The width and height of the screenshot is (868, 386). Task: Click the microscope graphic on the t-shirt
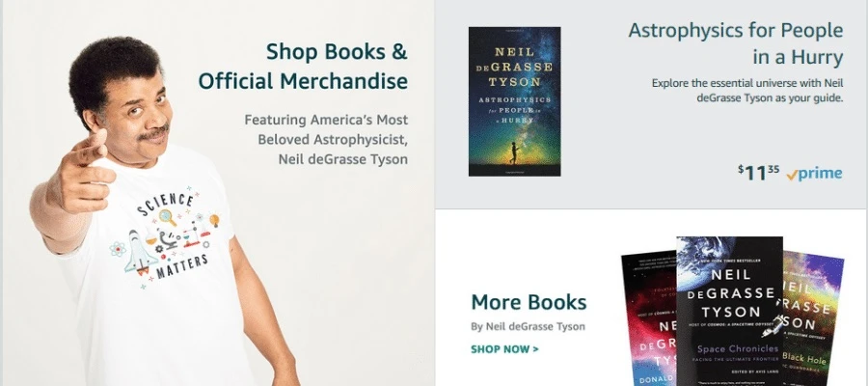point(168,239)
